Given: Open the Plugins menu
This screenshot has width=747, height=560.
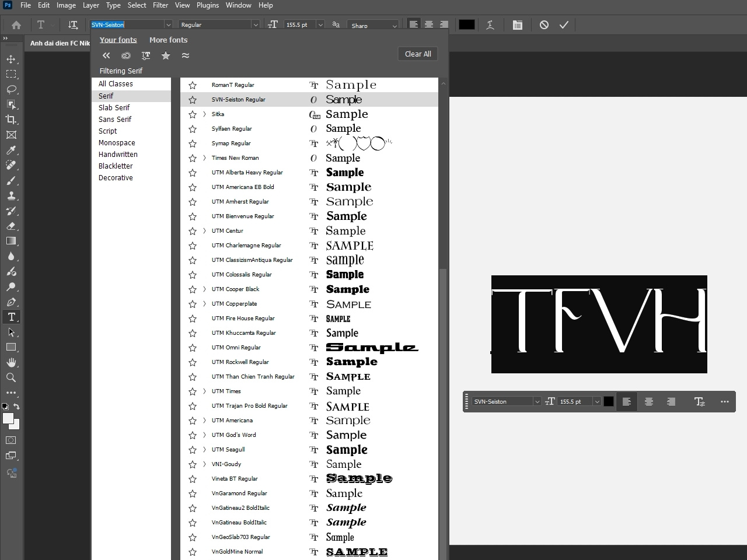Looking at the screenshot, I should coord(208,5).
